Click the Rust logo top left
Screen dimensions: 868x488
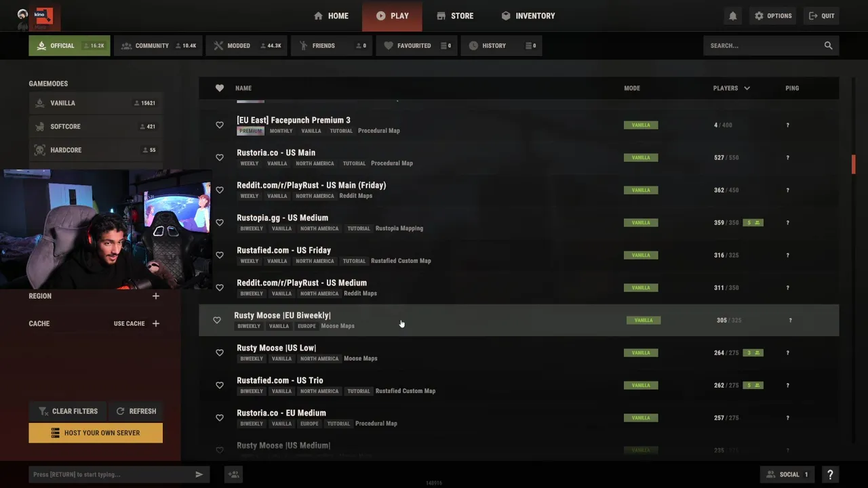(x=44, y=16)
